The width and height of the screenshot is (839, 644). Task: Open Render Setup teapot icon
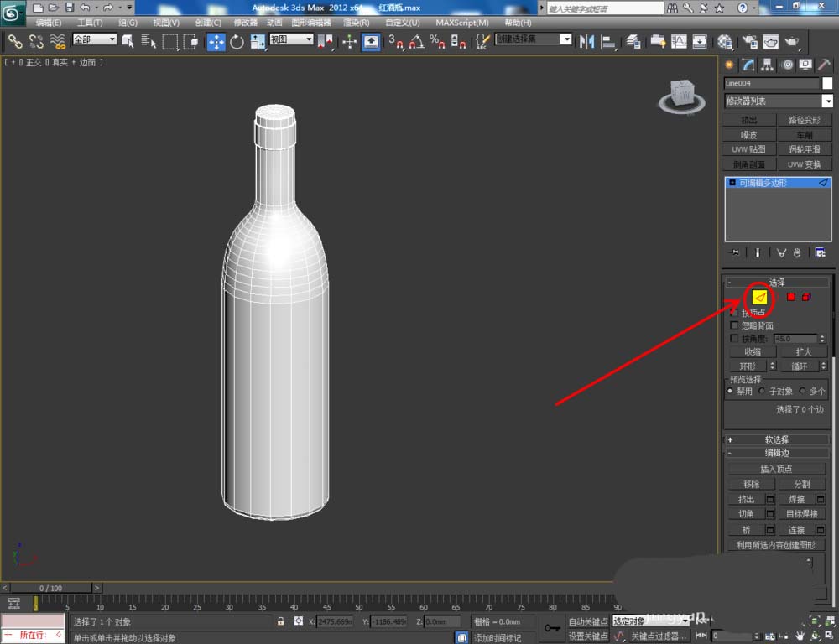749,41
